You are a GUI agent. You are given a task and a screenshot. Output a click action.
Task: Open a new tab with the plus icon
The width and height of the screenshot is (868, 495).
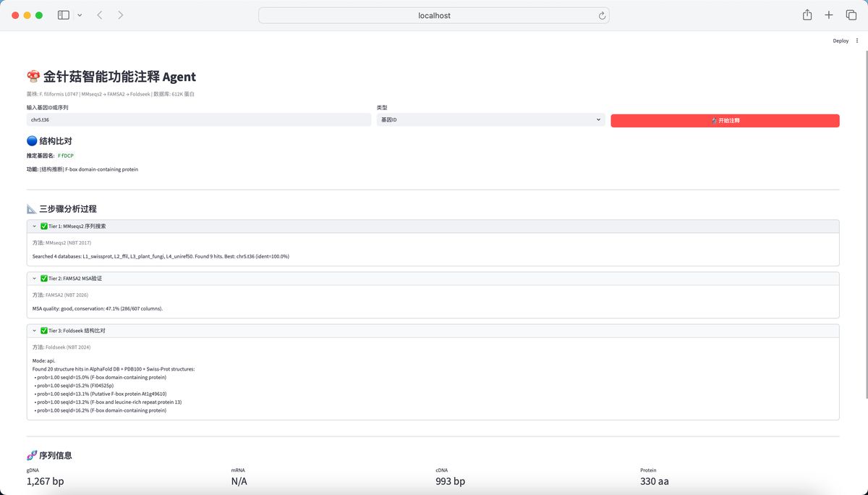(829, 15)
